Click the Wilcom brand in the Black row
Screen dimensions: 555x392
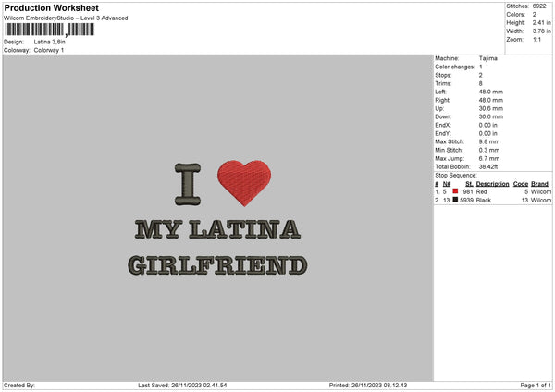point(541,201)
